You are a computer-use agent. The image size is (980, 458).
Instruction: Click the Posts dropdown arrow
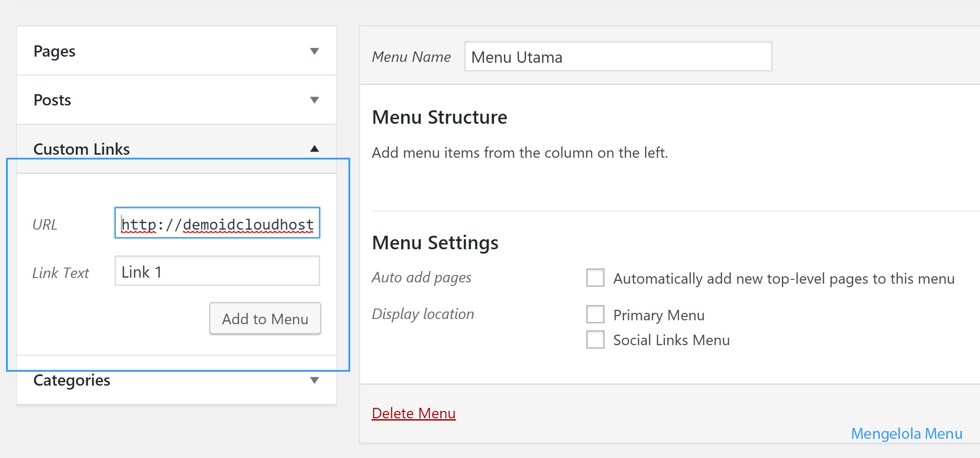click(x=313, y=100)
